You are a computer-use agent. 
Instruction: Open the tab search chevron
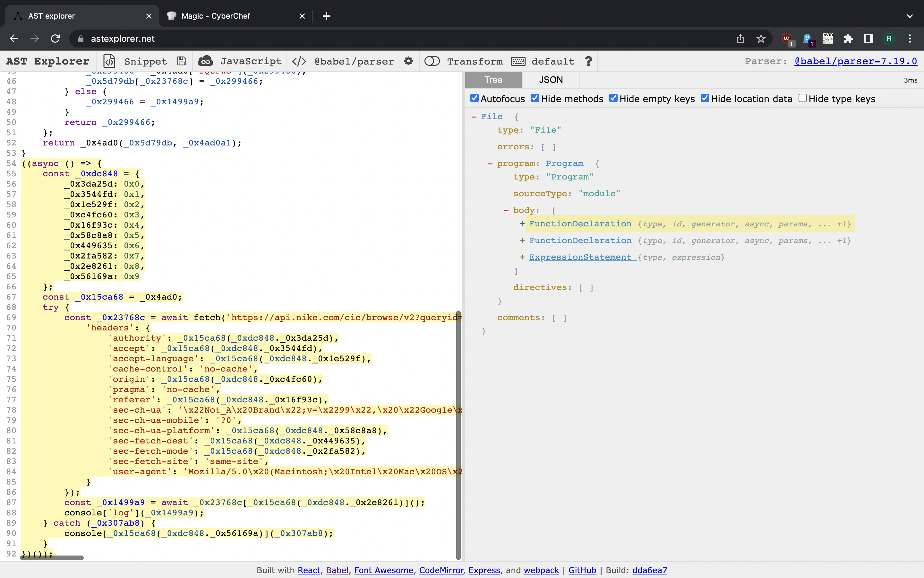tap(910, 16)
